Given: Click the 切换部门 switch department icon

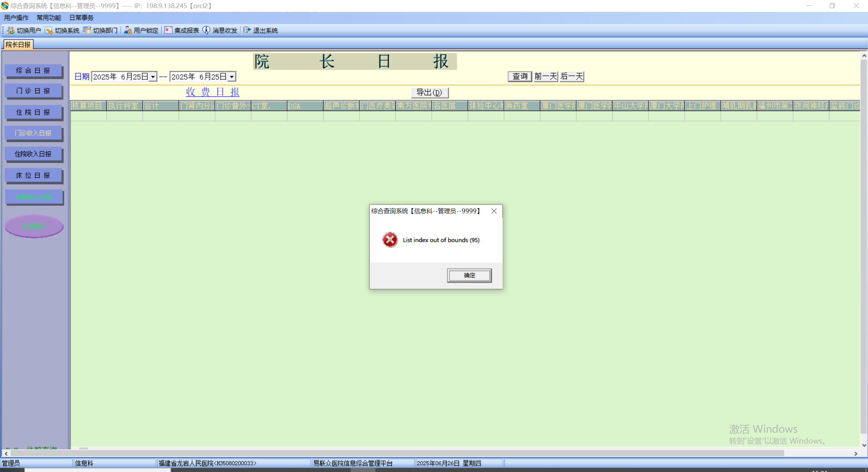Looking at the screenshot, I should [87, 31].
